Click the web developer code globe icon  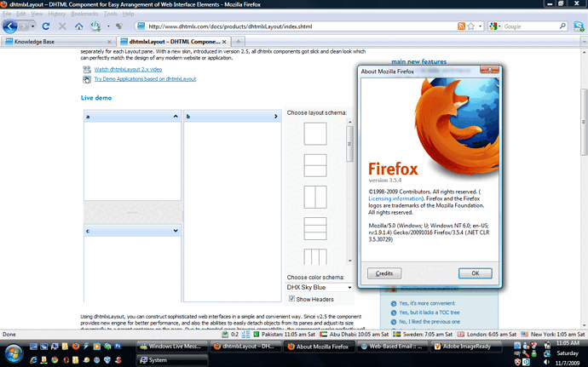click(95, 26)
